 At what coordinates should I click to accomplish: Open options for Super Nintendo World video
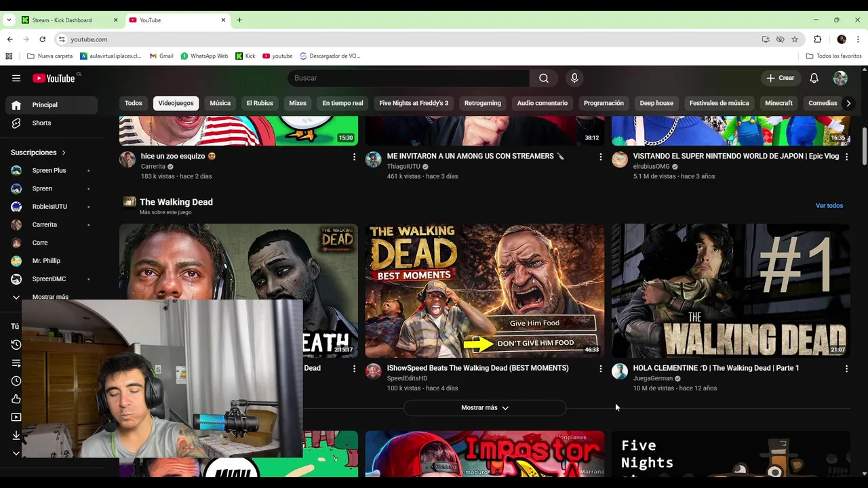click(x=846, y=157)
